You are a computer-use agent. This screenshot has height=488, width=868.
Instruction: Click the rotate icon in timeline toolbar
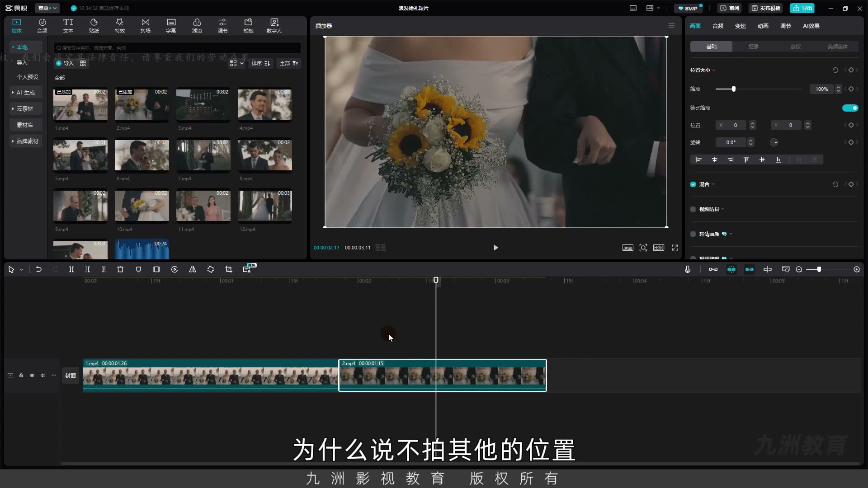[x=211, y=269]
